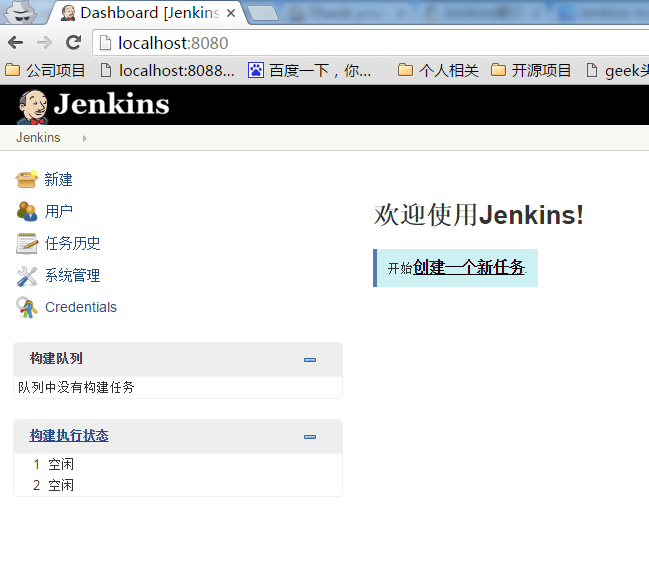Expand the breadcrumb arrow after Jenkins

pos(84,138)
